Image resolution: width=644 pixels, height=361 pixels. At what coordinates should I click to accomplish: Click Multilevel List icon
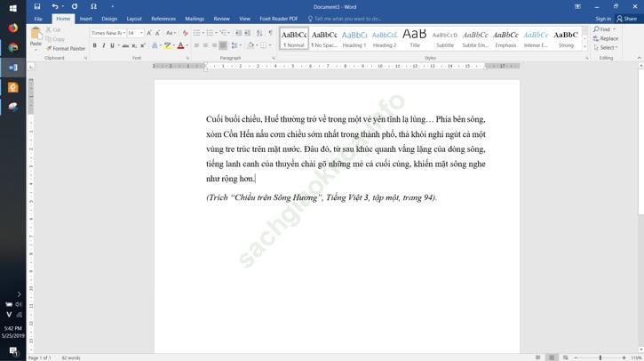click(224, 33)
